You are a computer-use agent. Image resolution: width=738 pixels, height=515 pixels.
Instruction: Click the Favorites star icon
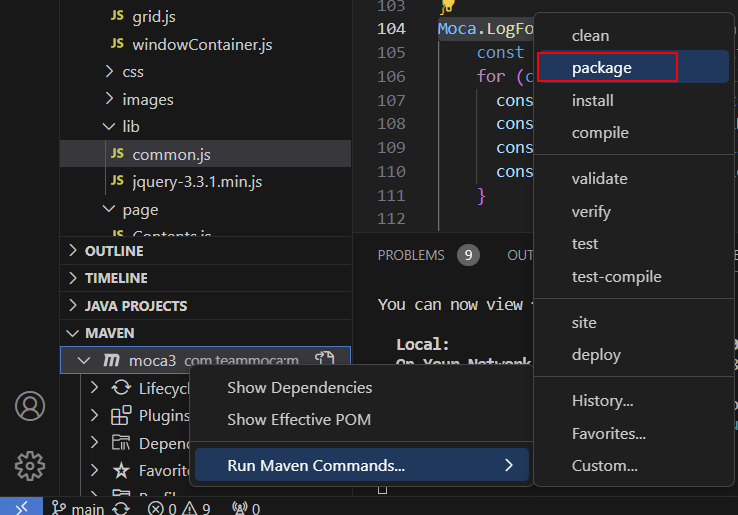point(121,470)
